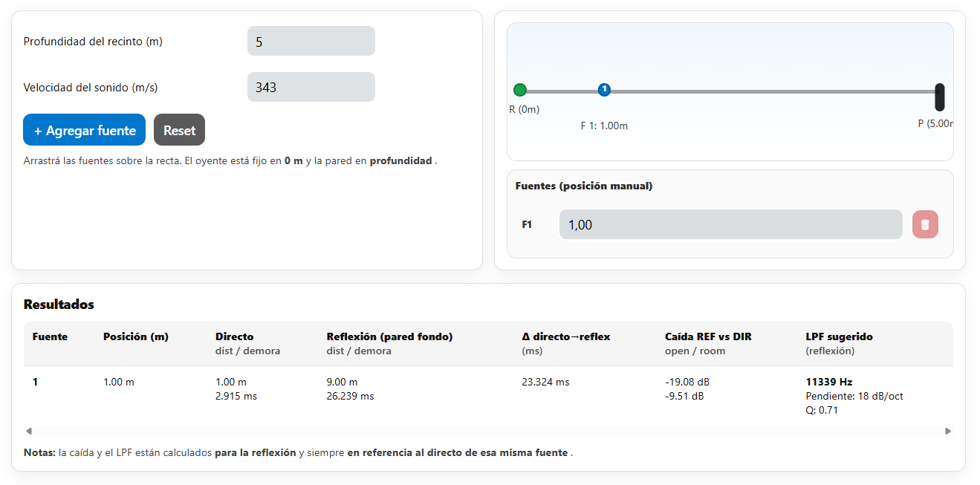Focus the Profundidad del recinto input
Screen dimensions: 980x485
[x=311, y=42]
